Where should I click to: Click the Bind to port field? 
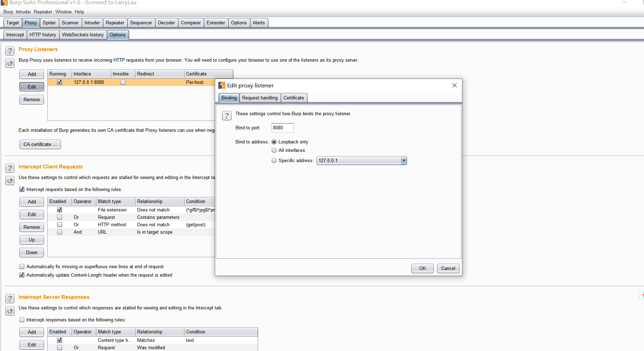[282, 128]
